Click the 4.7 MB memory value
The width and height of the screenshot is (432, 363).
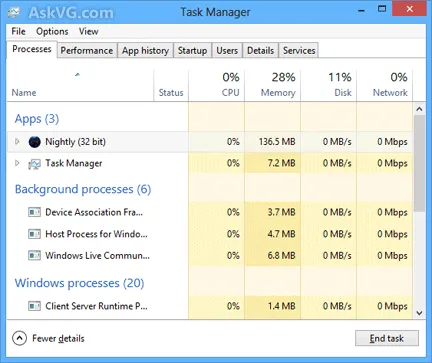tap(282, 234)
